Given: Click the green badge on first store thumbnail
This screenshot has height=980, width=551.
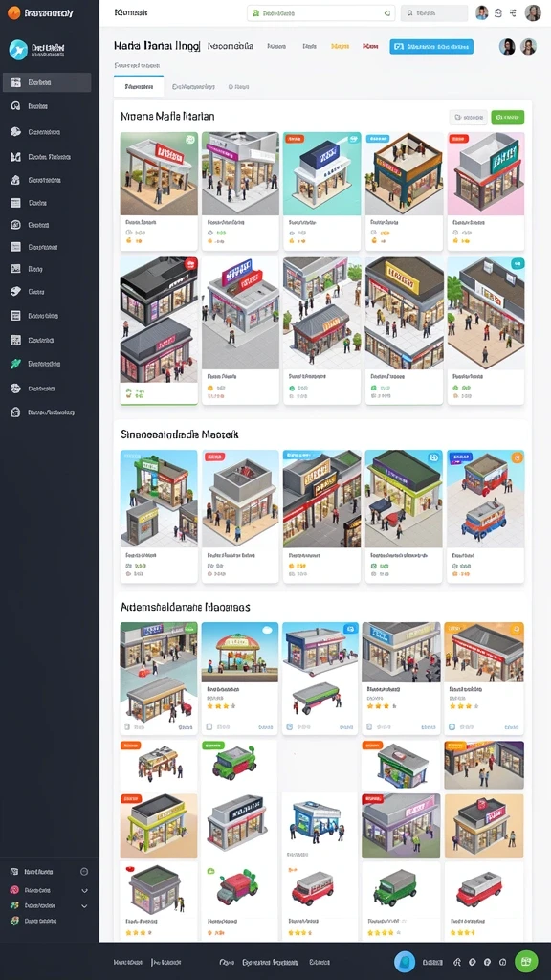Looking at the screenshot, I should point(190,139).
